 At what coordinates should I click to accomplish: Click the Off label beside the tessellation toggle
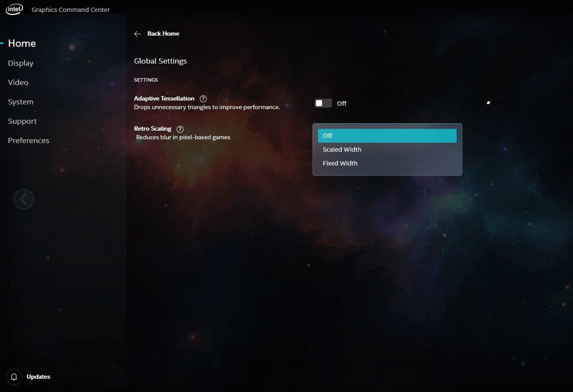pos(342,104)
